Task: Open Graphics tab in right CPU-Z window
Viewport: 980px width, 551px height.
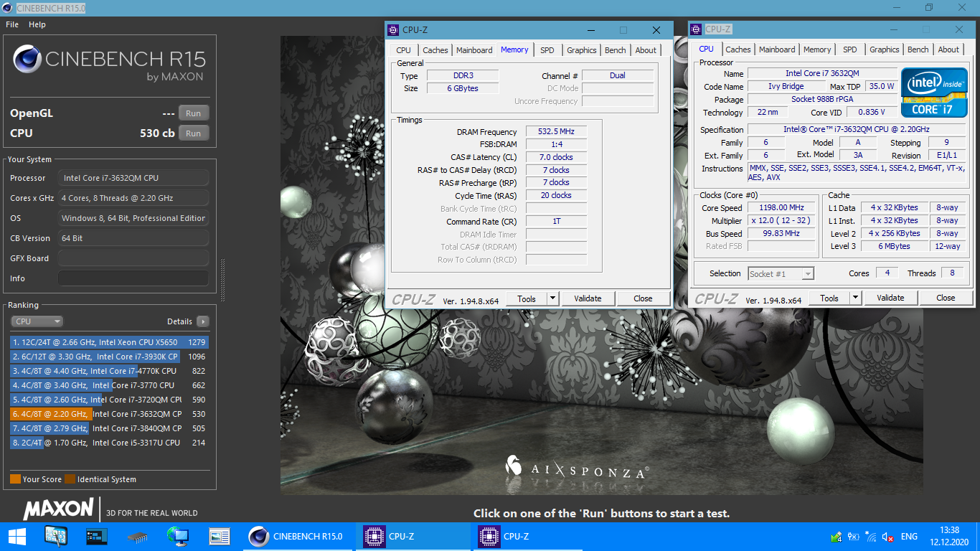Action: click(885, 50)
